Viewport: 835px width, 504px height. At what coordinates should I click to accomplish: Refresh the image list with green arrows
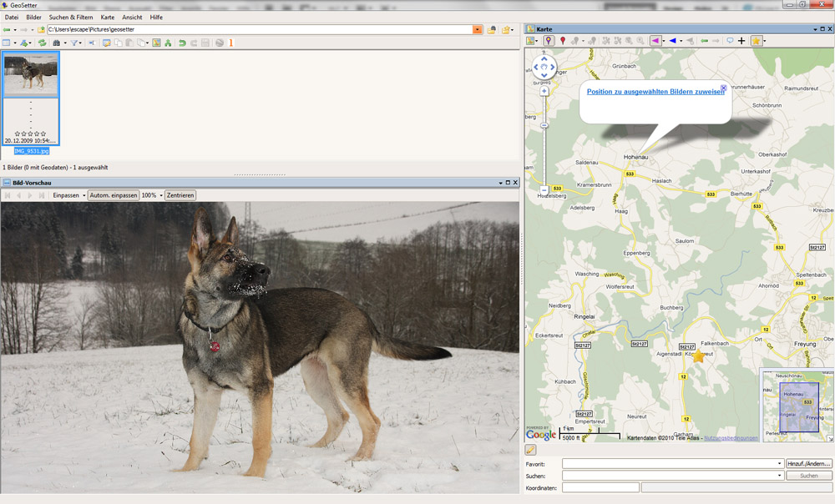tap(42, 43)
